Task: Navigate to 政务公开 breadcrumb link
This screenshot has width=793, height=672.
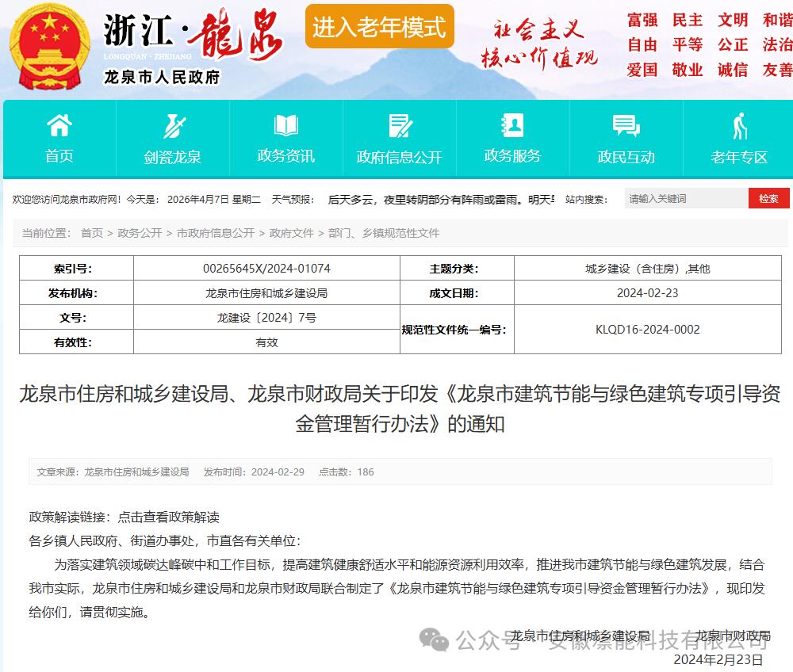Action: pos(140,233)
